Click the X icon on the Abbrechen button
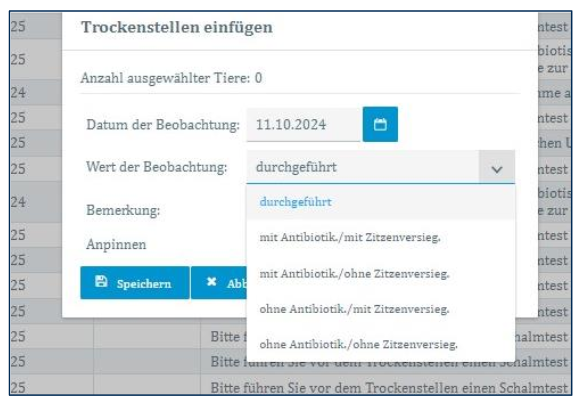 pyautogui.click(x=212, y=282)
